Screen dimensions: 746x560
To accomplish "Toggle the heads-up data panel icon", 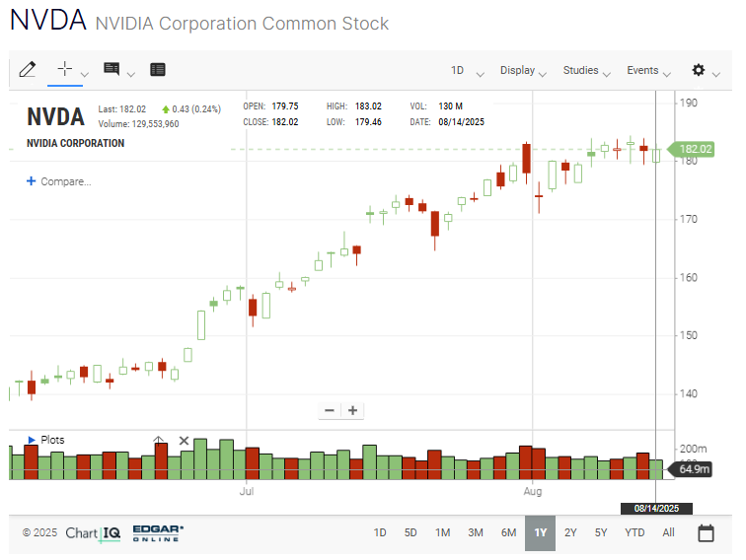I will pos(158,69).
